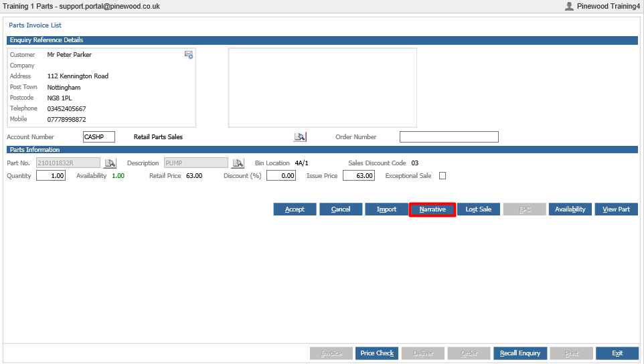644x364 pixels.
Task: Click the Recall Enquiry button
Action: point(520,353)
